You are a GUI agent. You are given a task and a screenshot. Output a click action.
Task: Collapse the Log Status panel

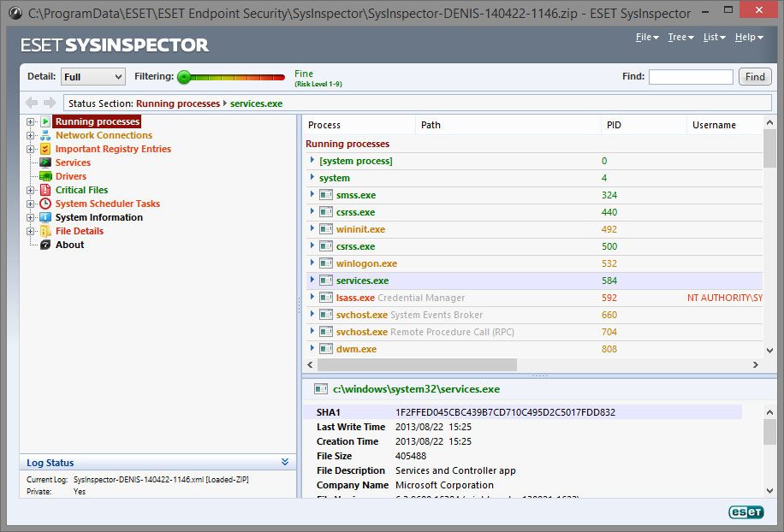[x=285, y=463]
